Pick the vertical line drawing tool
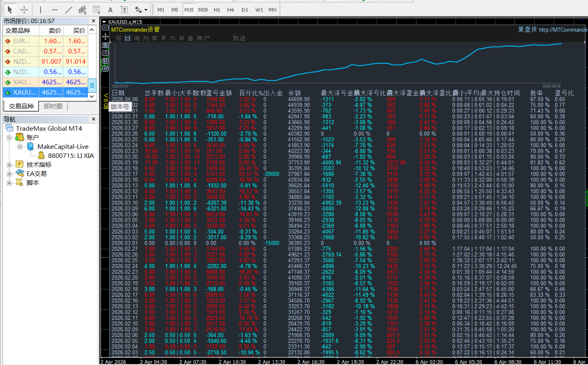 point(40,9)
